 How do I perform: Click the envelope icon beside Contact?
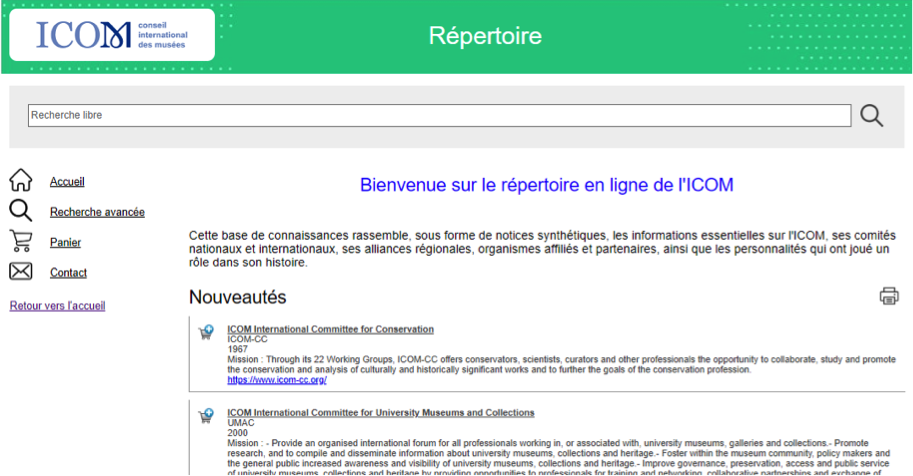click(21, 271)
